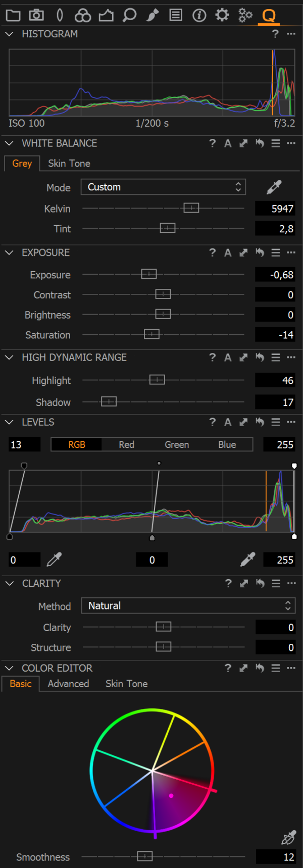Switch Levels channel to Green
Viewport: 303px width, 868px height.
(177, 444)
